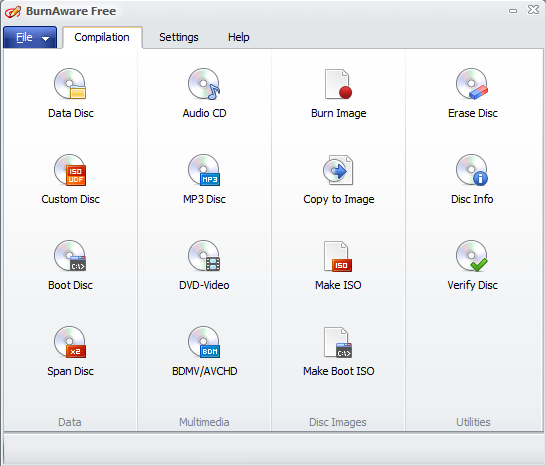546x466 pixels.
Task: Open the MP3 Disc tool
Action: [x=204, y=179]
